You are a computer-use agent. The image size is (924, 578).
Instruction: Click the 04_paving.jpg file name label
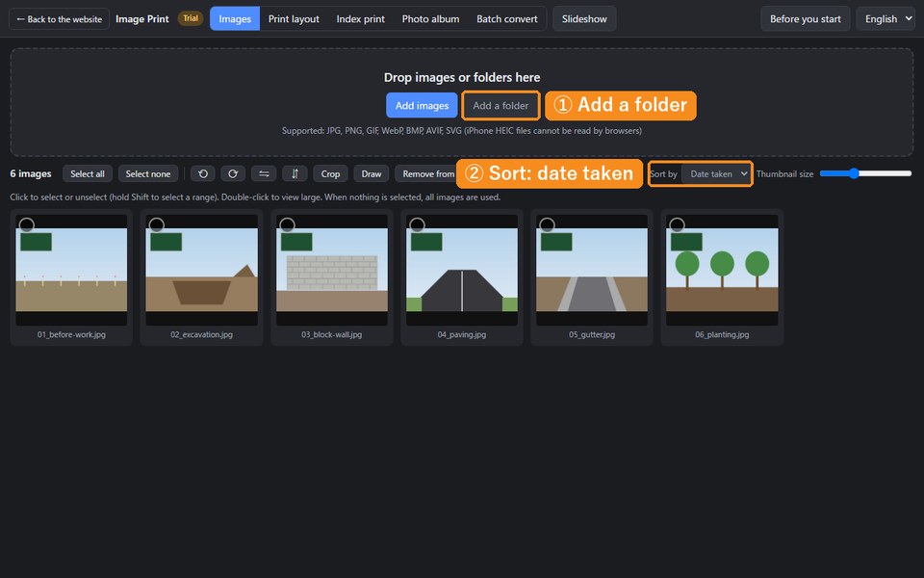(462, 334)
